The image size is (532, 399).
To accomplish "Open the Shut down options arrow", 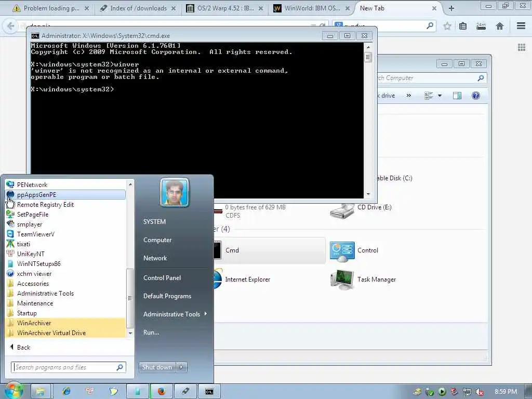I will point(181,367).
